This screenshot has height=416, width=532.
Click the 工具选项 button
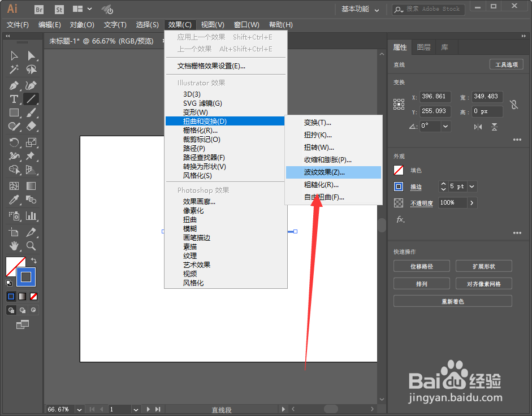click(507, 64)
